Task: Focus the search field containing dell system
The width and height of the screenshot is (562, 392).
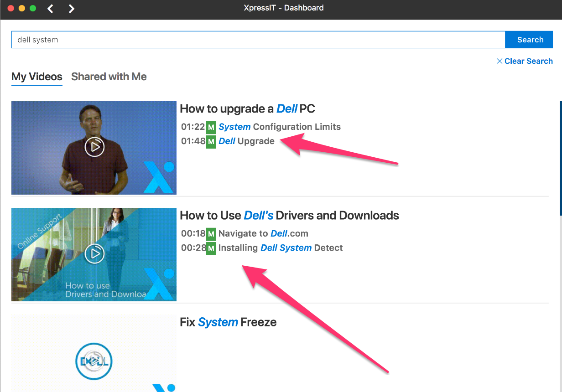Action: [258, 40]
